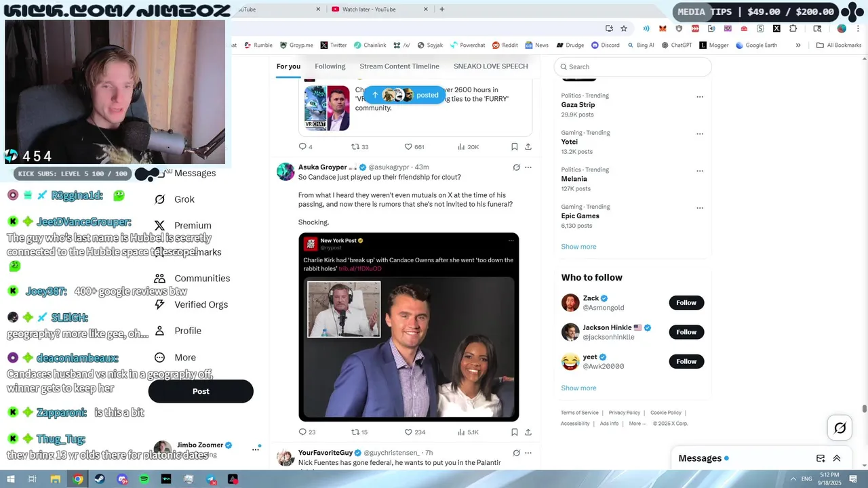Show more trending topics
This screenshot has height=488, width=868.
(578, 247)
